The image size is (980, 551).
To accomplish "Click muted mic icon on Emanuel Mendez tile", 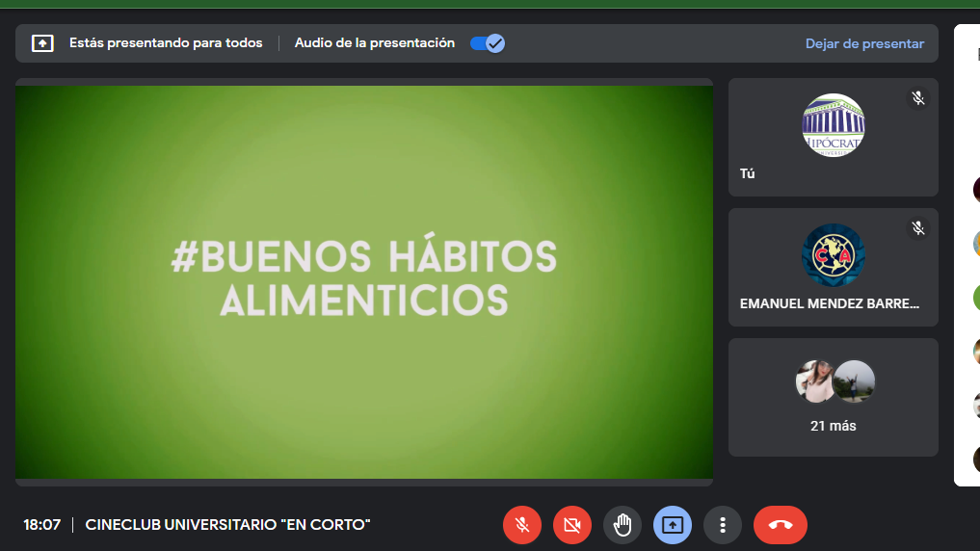I will pyautogui.click(x=917, y=228).
